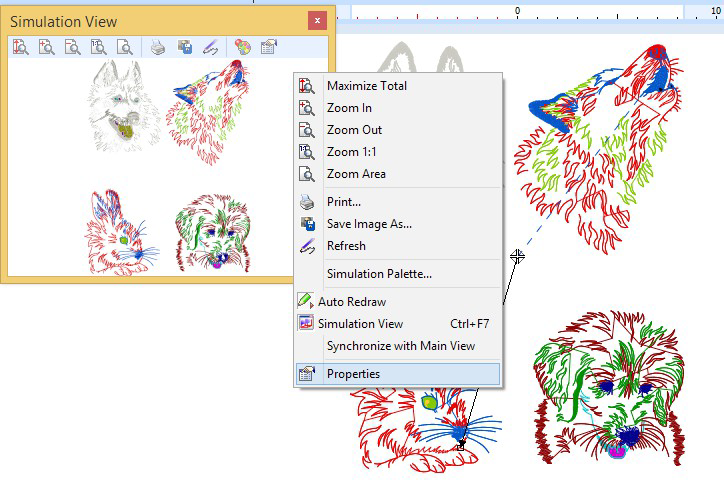The width and height of the screenshot is (724, 480).
Task: Click Maximize Total icon in Simulation View toolbar
Action: pyautogui.click(x=21, y=47)
